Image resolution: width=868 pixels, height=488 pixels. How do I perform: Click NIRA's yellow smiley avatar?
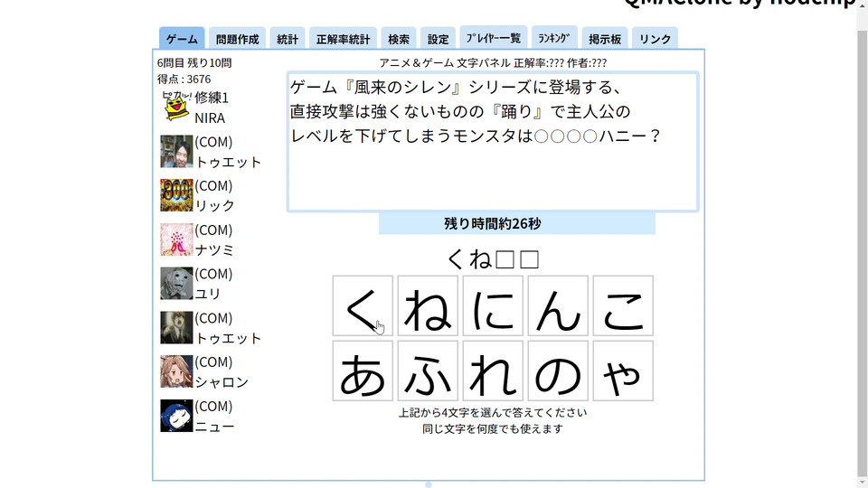pos(176,107)
